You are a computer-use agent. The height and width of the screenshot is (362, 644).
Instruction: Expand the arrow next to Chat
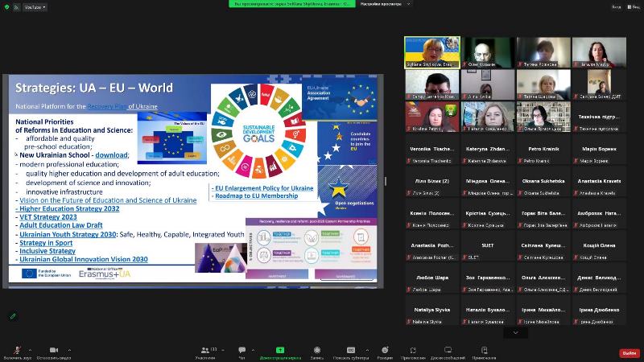(253, 350)
